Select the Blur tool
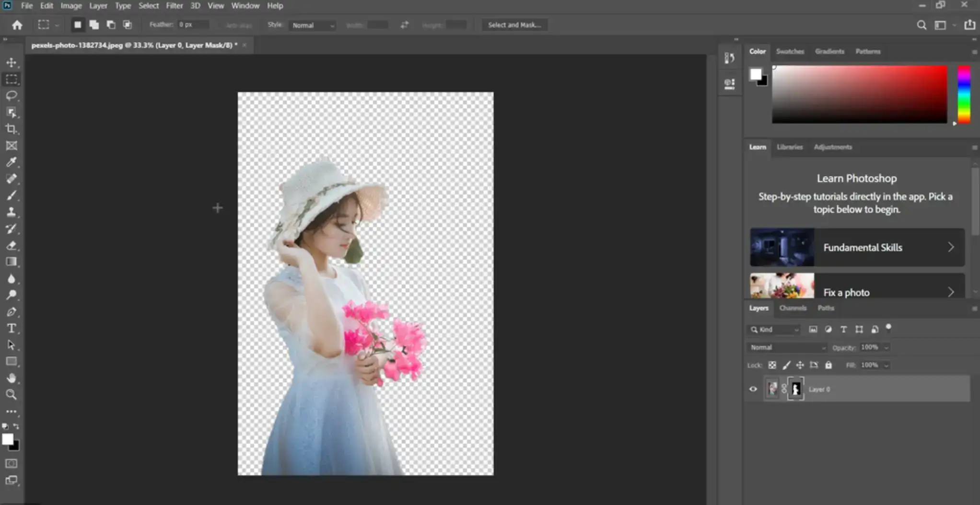 click(12, 278)
